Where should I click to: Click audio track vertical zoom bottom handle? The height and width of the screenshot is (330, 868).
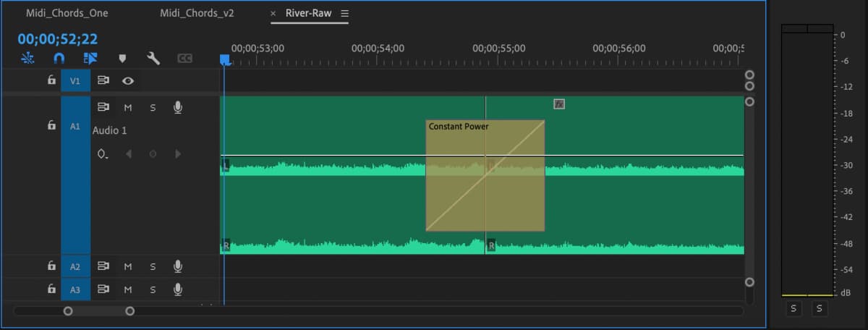(749, 282)
